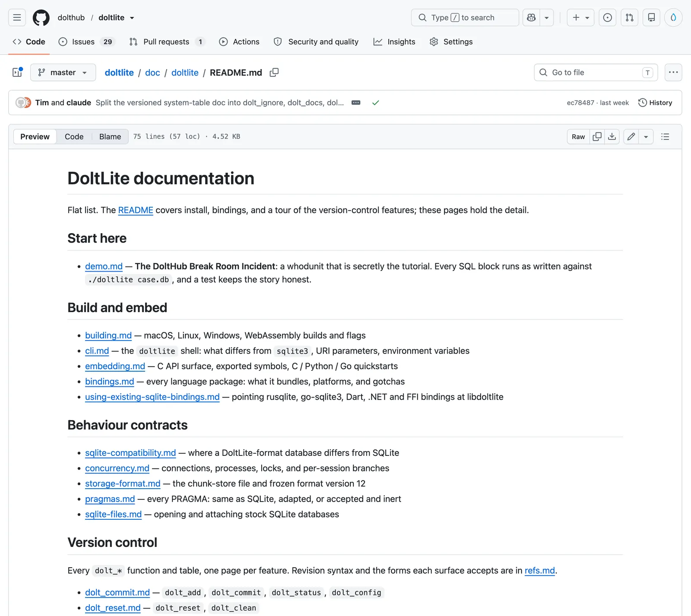Open the Pull requests tab
The height and width of the screenshot is (616, 691).
[167, 42]
